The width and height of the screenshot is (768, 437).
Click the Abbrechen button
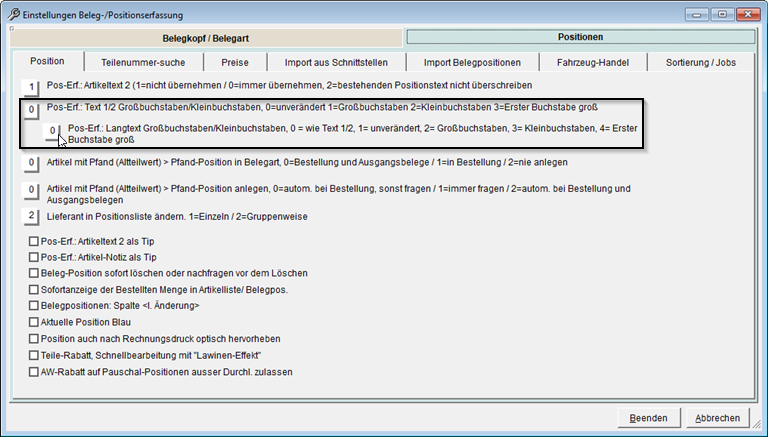[718, 418]
